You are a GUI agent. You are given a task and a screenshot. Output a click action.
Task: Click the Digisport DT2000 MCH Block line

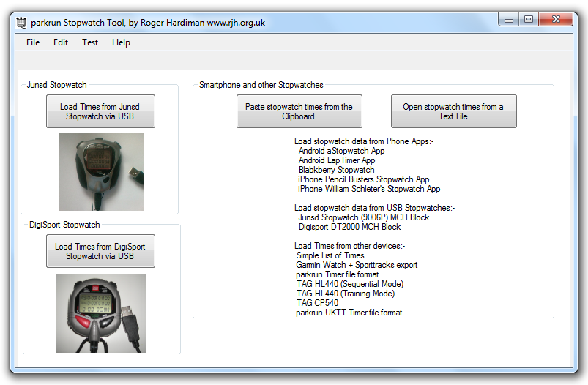(349, 227)
